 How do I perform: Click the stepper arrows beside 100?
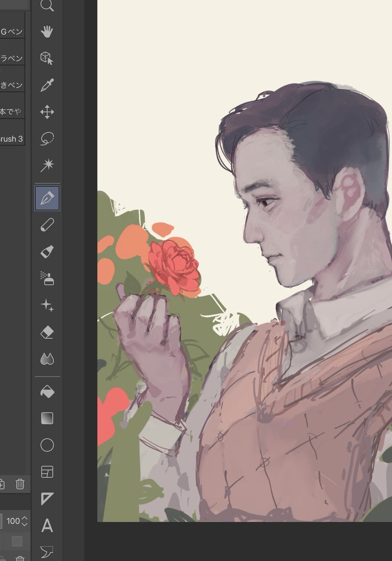[x=25, y=520]
